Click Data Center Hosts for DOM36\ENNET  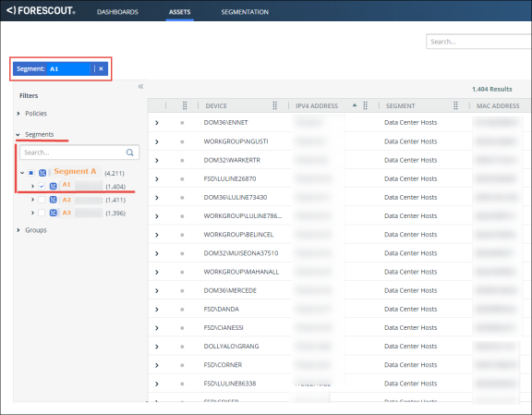(x=410, y=123)
